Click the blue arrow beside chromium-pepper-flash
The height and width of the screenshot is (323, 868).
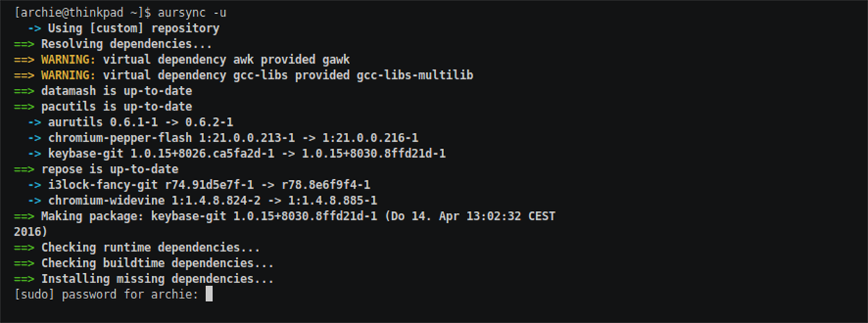(x=34, y=138)
